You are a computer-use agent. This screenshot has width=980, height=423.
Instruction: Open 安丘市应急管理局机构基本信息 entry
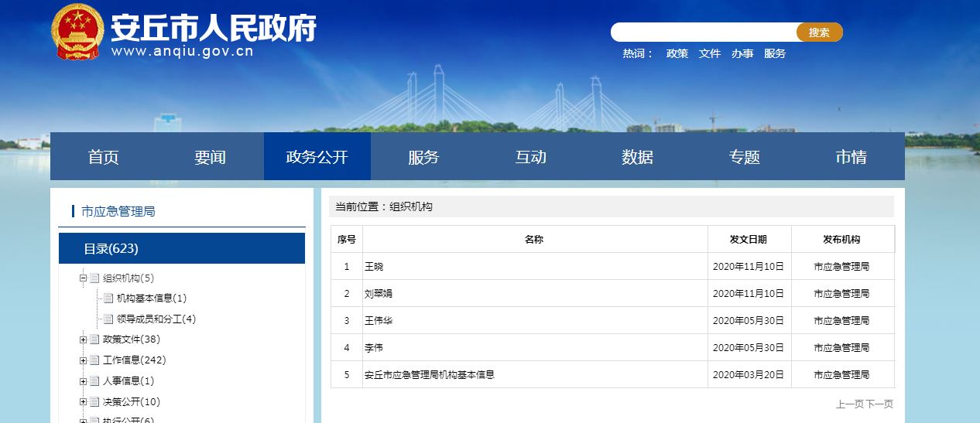click(430, 375)
